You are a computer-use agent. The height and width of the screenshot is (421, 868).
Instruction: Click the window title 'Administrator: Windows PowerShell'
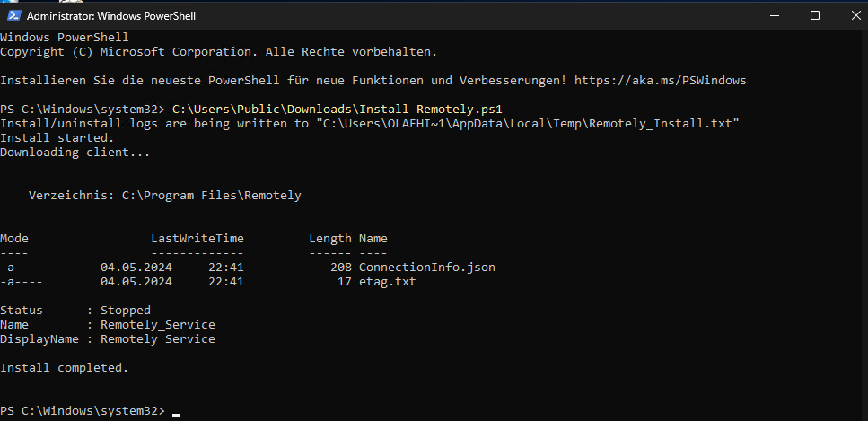pyautogui.click(x=111, y=16)
